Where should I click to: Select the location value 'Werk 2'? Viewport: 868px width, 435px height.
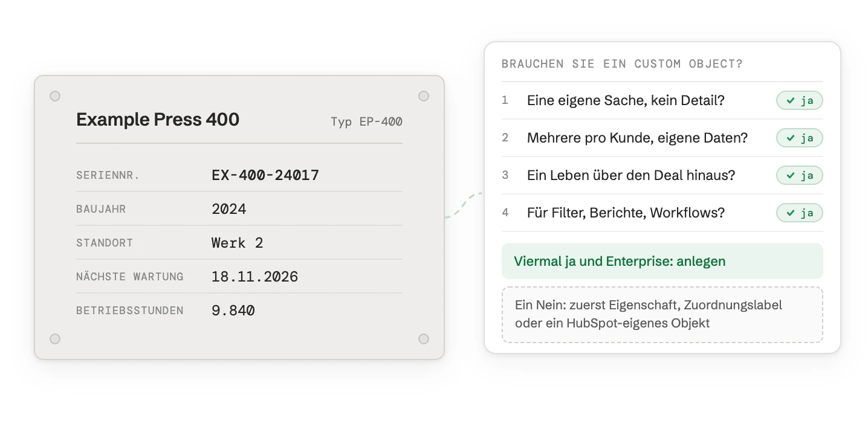click(x=238, y=243)
